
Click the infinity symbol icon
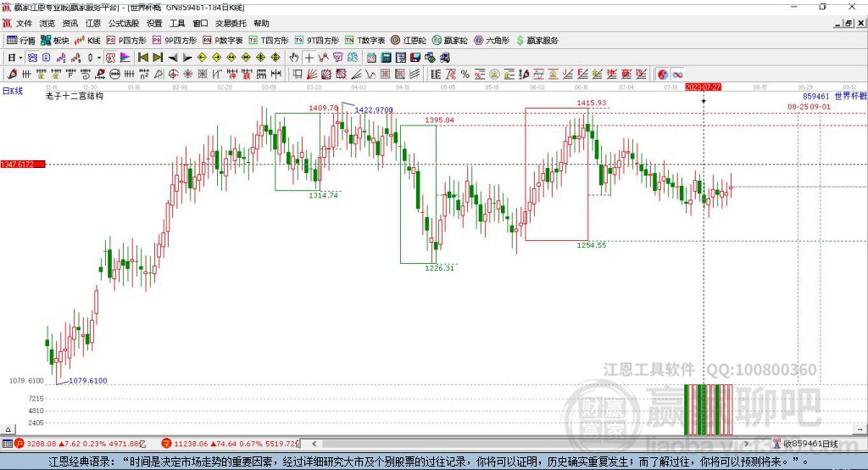tap(677, 75)
